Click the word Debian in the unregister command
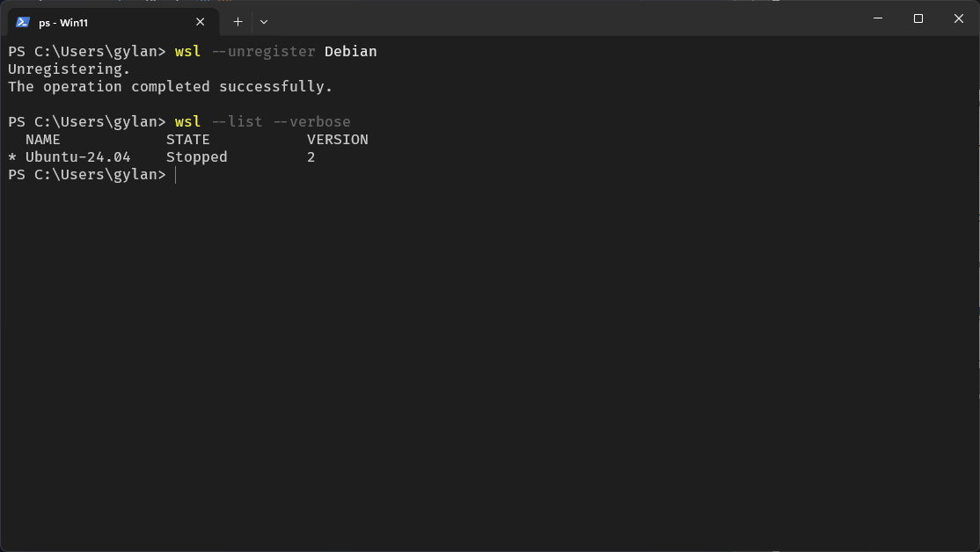Image resolution: width=980 pixels, height=552 pixels. [350, 52]
